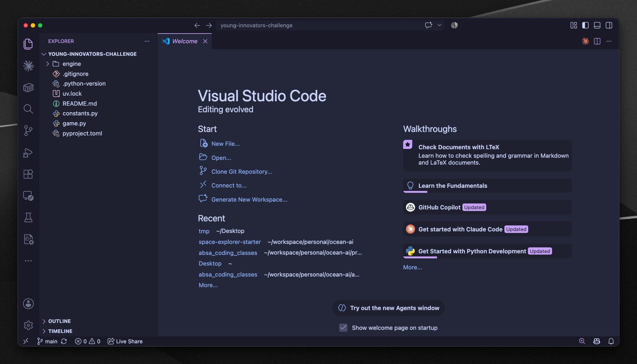Open notifications bell in status bar
The width and height of the screenshot is (637, 364).
point(611,341)
